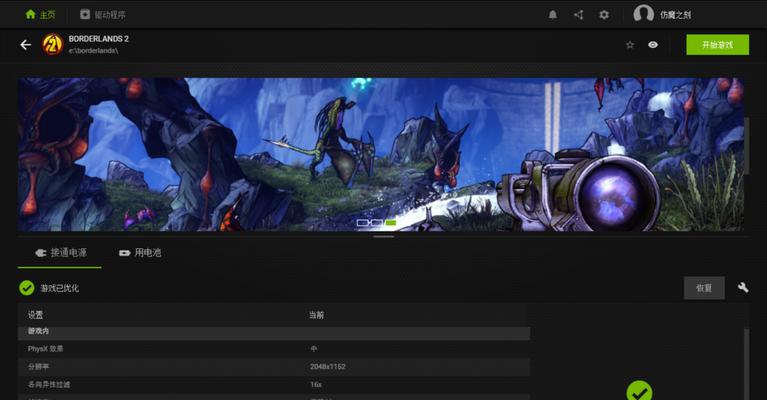Click the Borderlands 2 screenshot banner

[381, 154]
